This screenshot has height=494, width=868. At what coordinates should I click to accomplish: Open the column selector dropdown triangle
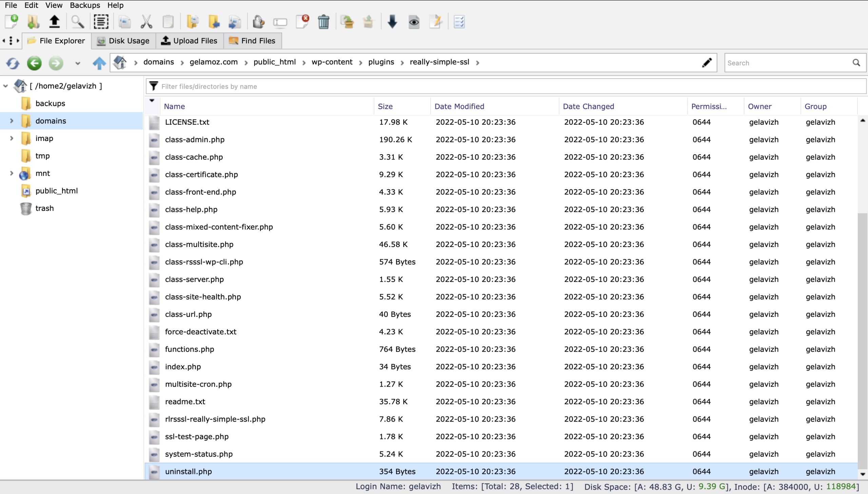[x=152, y=101]
